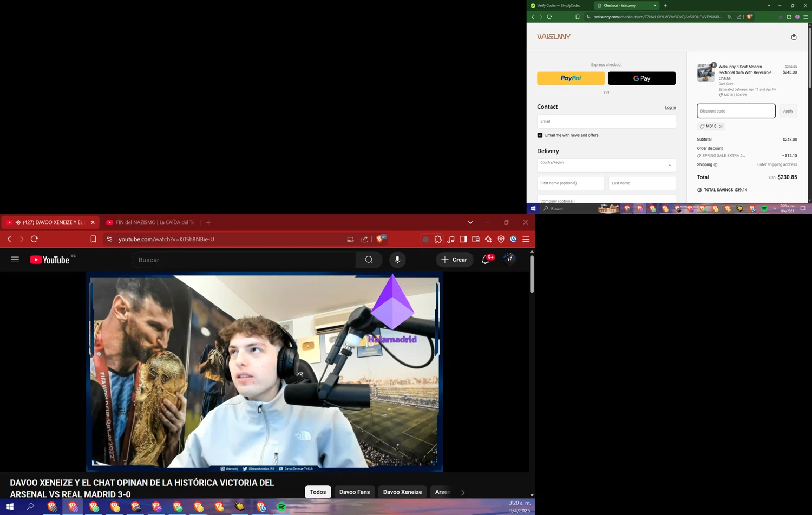The width and height of the screenshot is (812, 515).
Task: Open the Brave VPN shield icon
Action: tap(501, 239)
